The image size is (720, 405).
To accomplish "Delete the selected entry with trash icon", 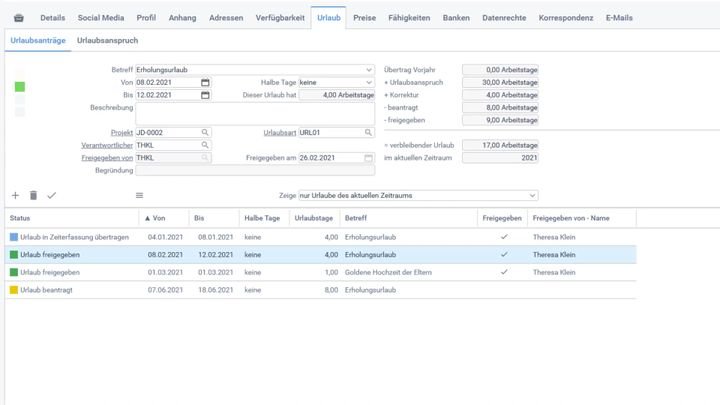I will click(x=33, y=195).
